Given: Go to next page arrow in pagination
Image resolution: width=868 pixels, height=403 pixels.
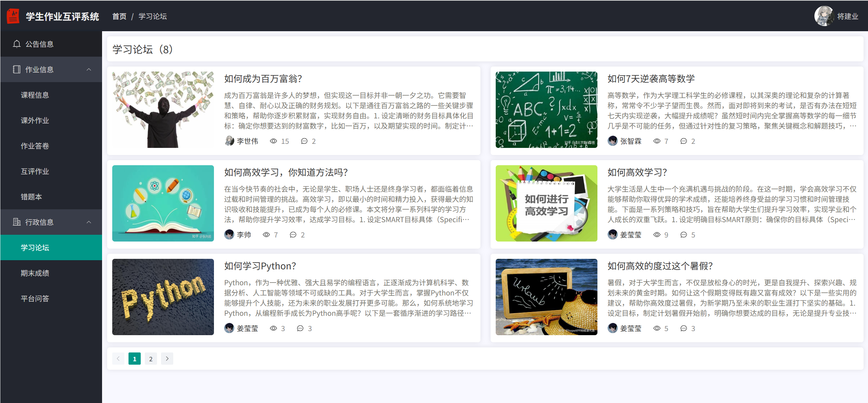Looking at the screenshot, I should (167, 359).
